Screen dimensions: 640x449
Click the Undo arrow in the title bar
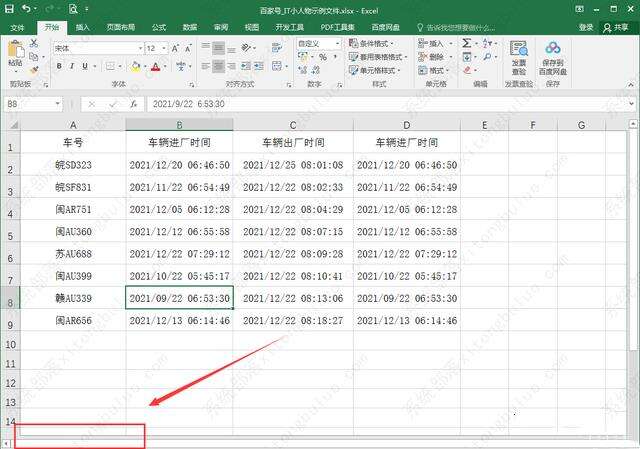point(26,9)
